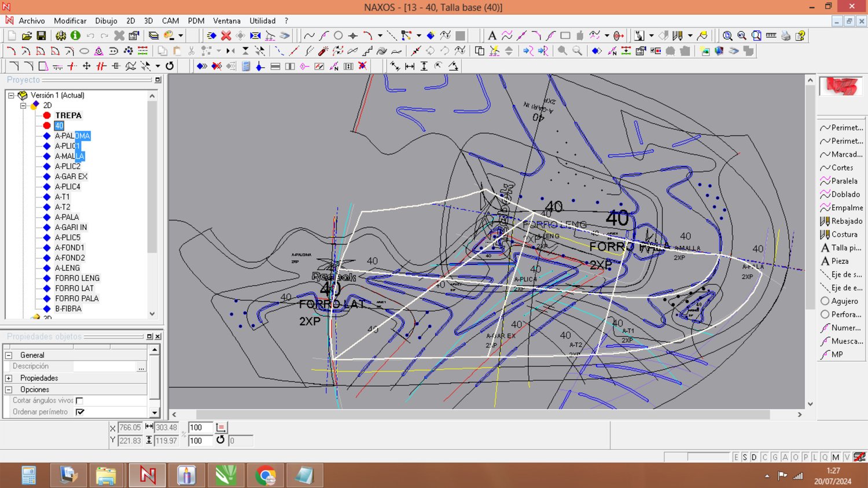Expand the Propiedades section
868x488 pixels.
tap(9, 378)
